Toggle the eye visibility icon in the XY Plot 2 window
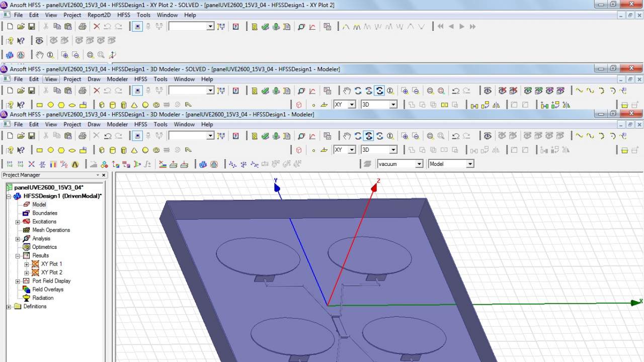This screenshot has width=644, height=362. [39, 40]
